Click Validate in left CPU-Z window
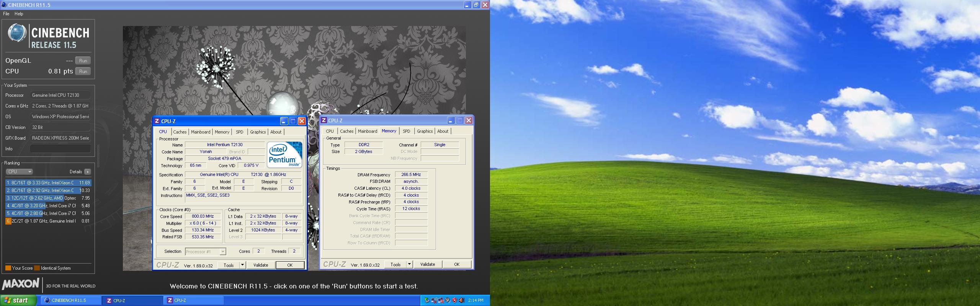The width and height of the screenshot is (980, 306). [x=261, y=265]
